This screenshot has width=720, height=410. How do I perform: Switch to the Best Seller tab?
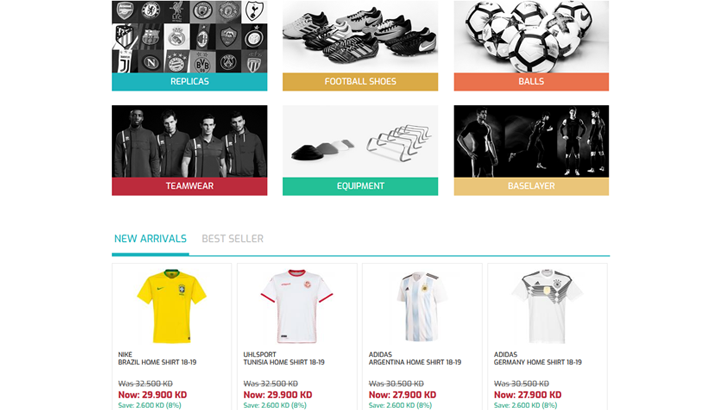point(232,239)
